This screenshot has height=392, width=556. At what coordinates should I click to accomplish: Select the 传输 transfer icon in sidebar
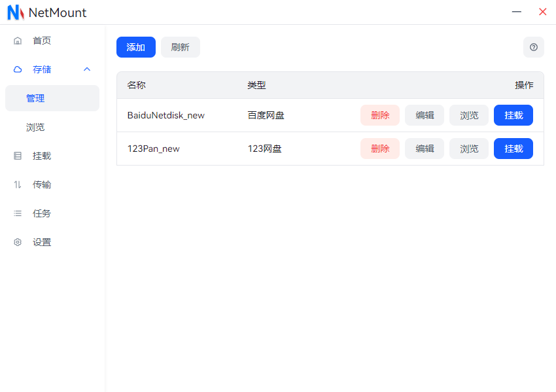pos(18,185)
